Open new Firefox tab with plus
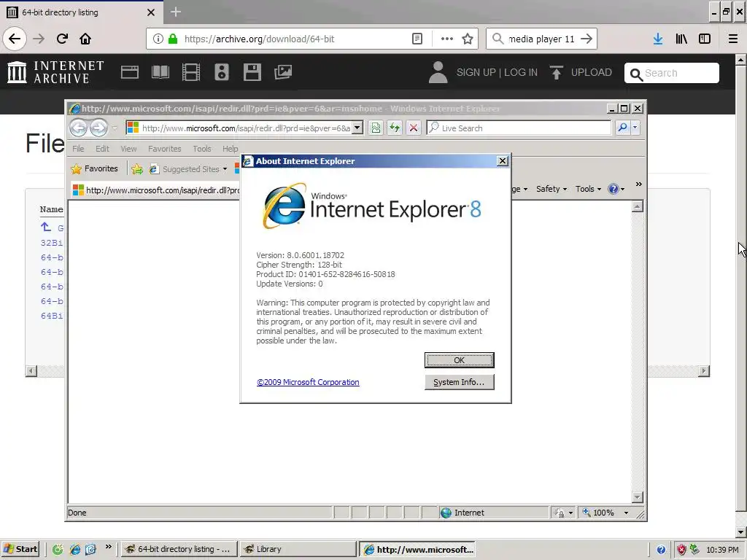Image resolution: width=747 pixels, height=560 pixels. (175, 12)
